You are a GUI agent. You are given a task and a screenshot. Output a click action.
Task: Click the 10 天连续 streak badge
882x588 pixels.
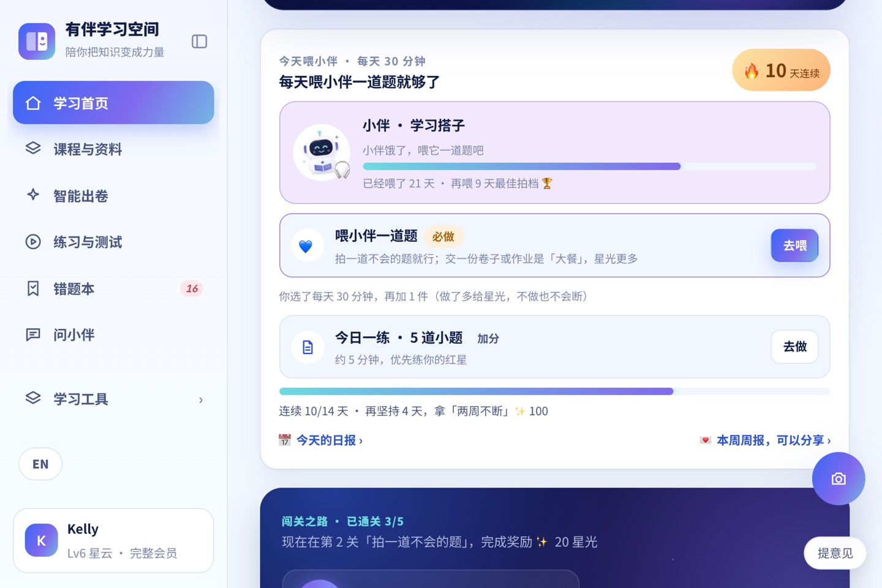point(781,70)
